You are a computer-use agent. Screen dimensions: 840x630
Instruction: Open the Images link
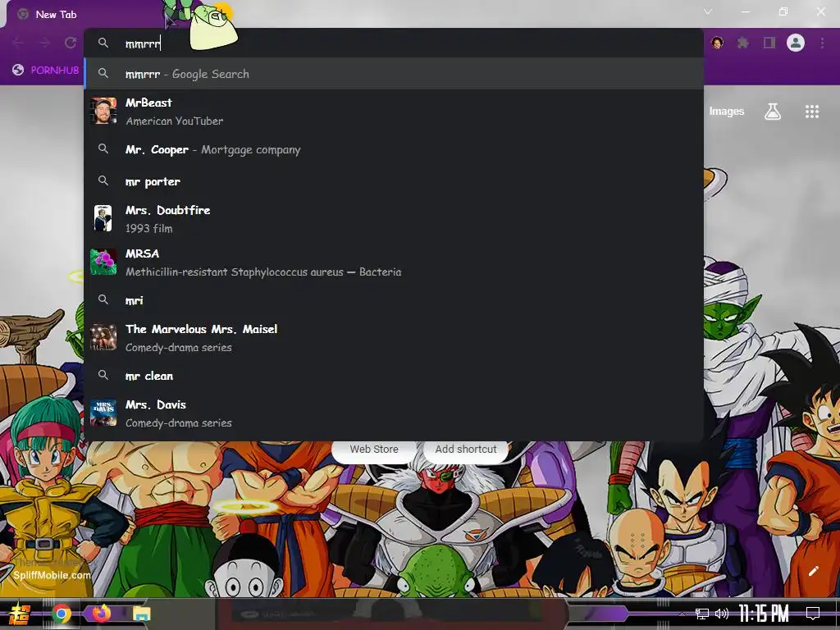pyautogui.click(x=727, y=112)
